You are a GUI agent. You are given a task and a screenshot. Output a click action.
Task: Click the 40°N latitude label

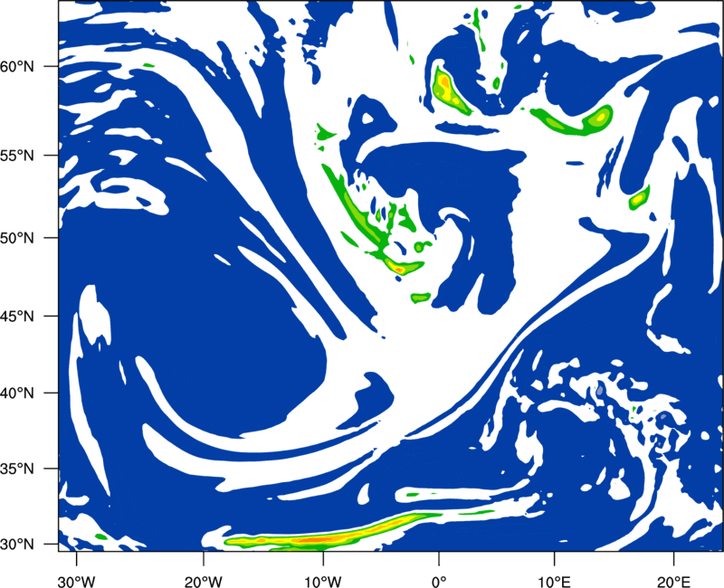(17, 394)
